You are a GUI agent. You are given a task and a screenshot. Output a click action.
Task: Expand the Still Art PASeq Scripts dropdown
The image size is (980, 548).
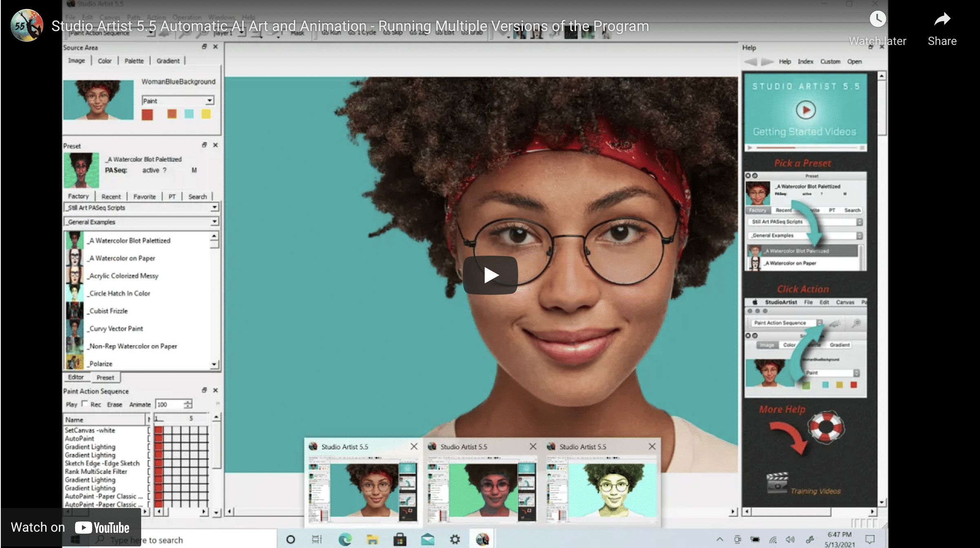click(215, 207)
